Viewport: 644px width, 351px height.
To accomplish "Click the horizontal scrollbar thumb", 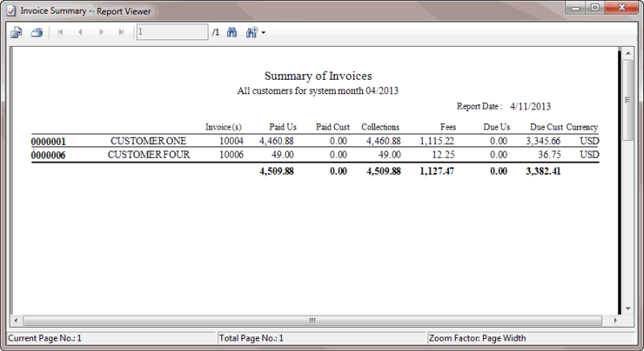I will click(x=312, y=320).
